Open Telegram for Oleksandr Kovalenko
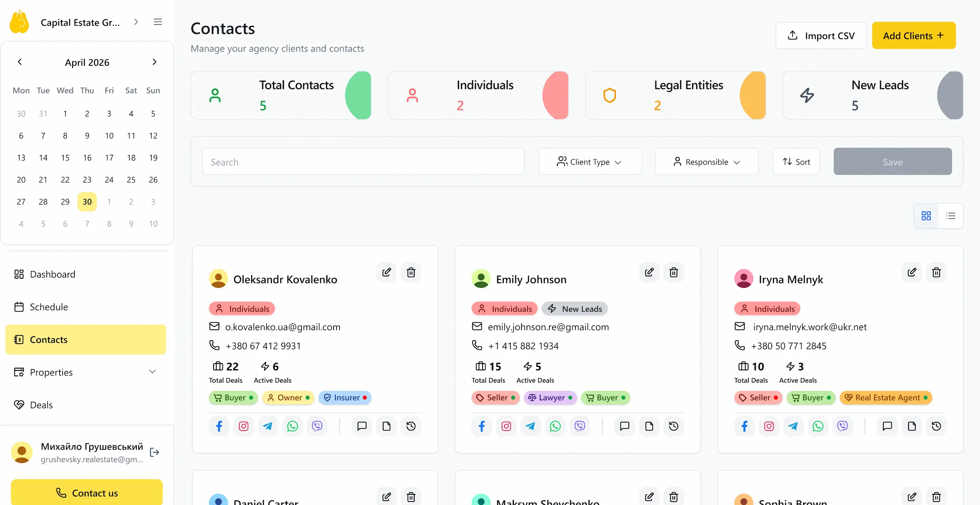The image size is (980, 505). tap(268, 426)
